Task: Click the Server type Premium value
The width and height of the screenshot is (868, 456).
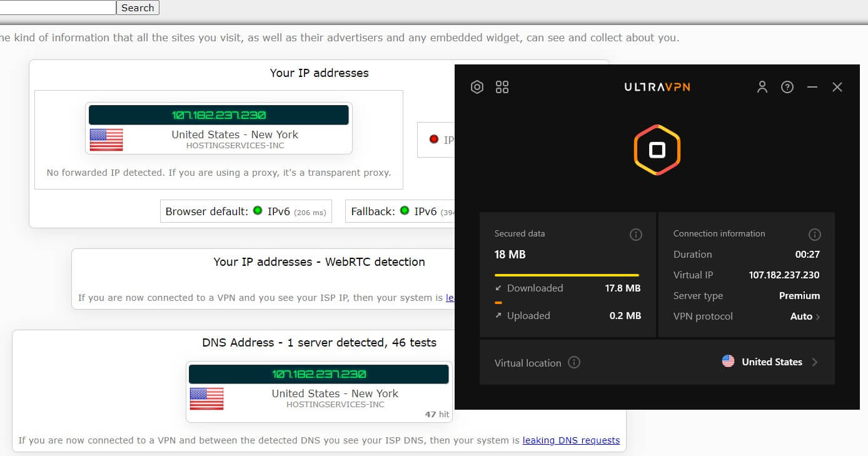Action: point(799,296)
